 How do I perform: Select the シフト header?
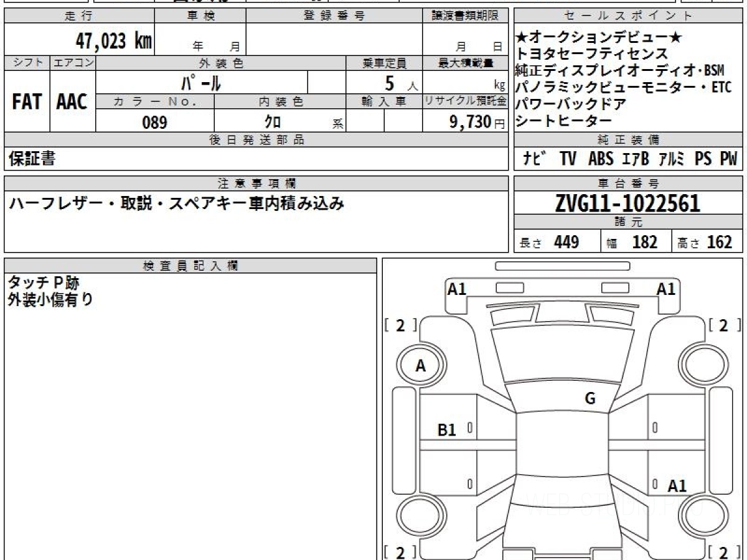(x=27, y=63)
